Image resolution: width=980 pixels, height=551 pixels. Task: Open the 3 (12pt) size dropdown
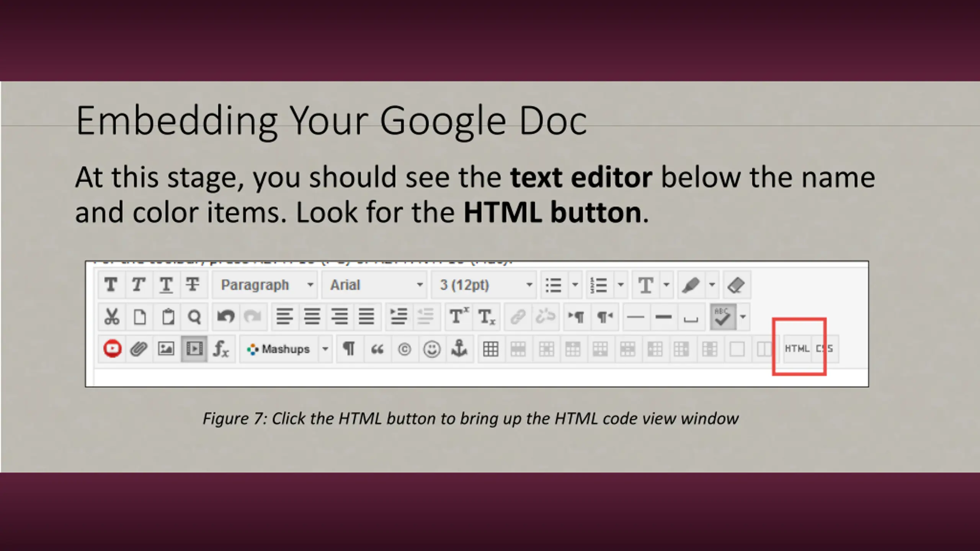[484, 285]
